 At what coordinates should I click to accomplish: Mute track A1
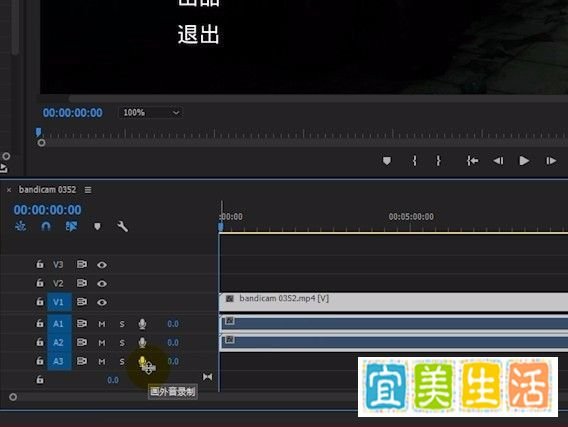[102, 324]
